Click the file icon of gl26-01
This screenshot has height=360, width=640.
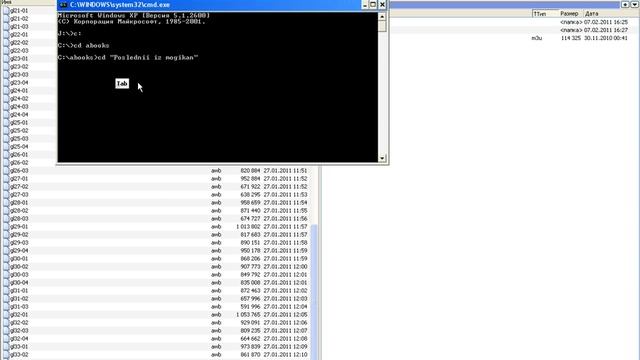click(x=6, y=154)
